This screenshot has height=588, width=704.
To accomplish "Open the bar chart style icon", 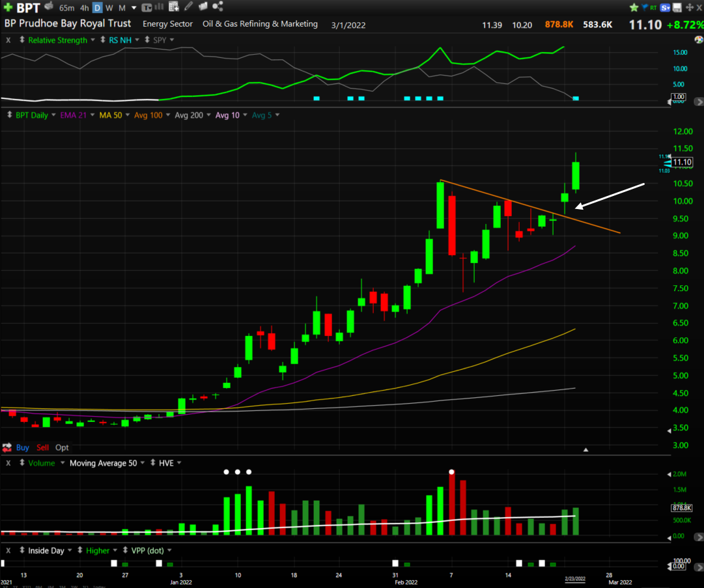I will pyautogui.click(x=159, y=7).
